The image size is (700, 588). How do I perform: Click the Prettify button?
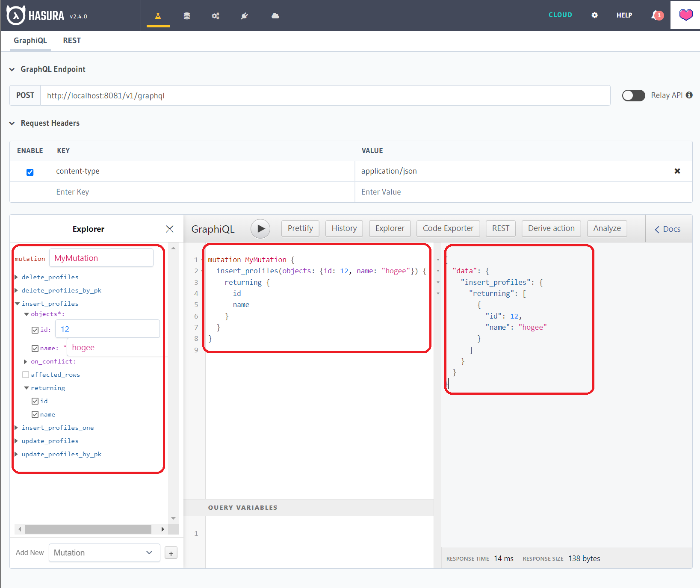(x=300, y=228)
